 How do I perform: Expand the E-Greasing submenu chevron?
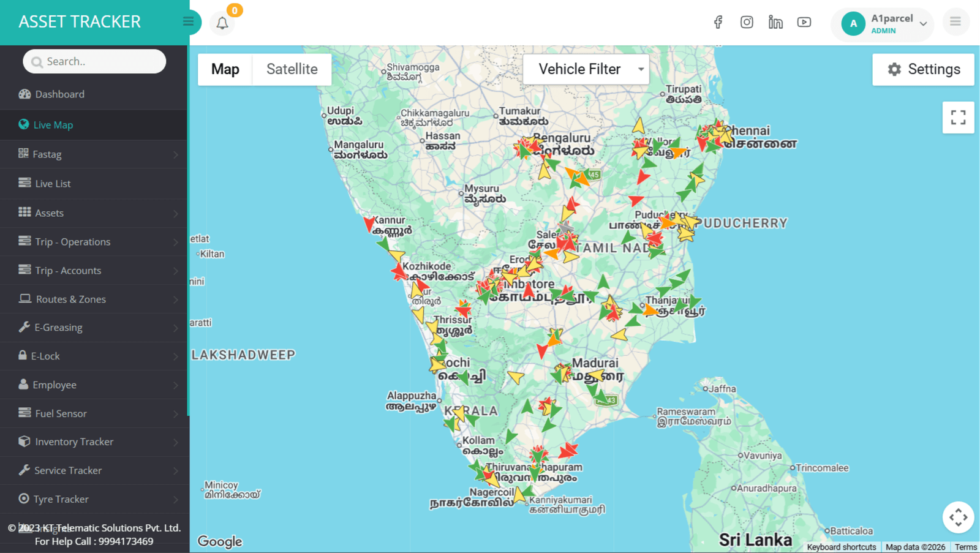176,328
